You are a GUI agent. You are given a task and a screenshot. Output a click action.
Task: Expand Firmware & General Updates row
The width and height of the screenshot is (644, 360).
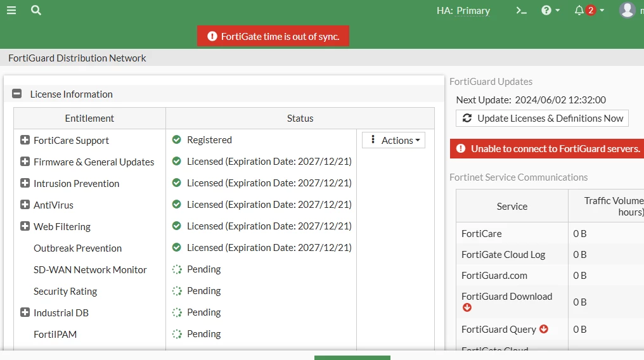point(25,162)
